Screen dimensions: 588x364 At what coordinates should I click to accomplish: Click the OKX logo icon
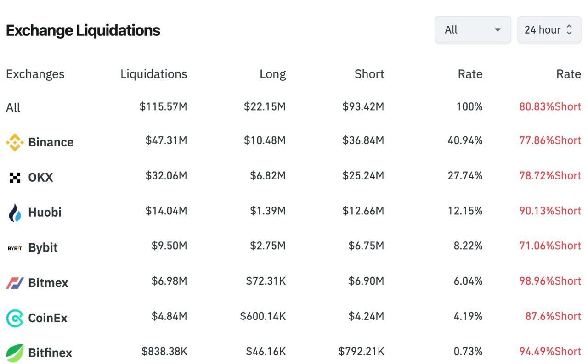pyautogui.click(x=15, y=178)
